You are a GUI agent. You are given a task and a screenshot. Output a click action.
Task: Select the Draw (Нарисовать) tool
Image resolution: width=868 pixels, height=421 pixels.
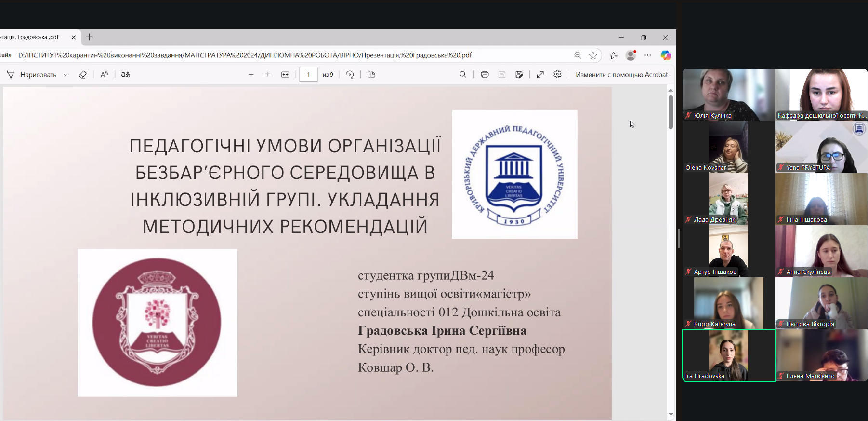32,75
